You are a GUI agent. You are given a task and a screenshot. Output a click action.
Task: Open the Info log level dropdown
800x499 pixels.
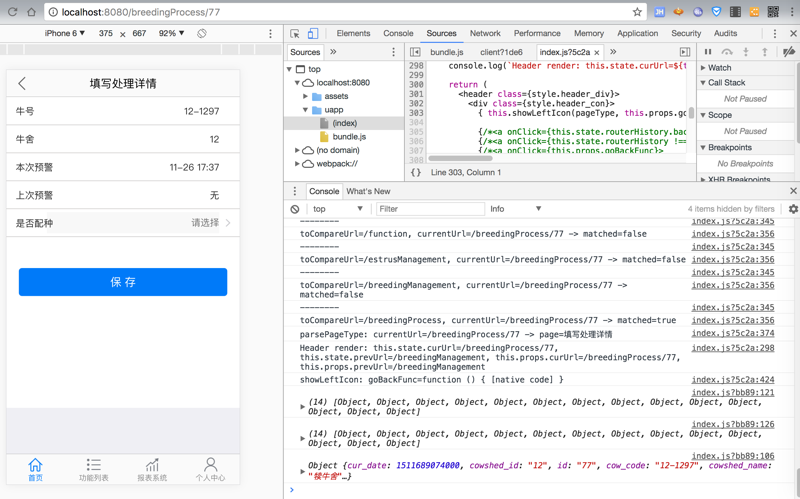515,209
